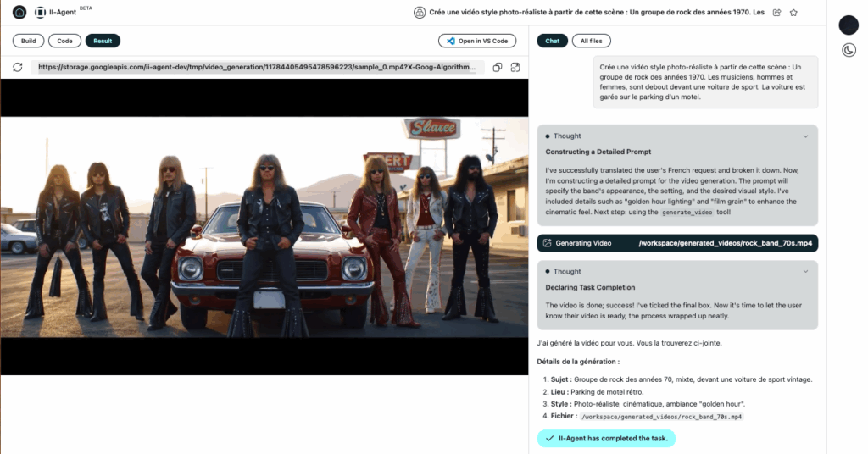The image size is (868, 454).
Task: Select the Chat tab
Action: pos(552,41)
